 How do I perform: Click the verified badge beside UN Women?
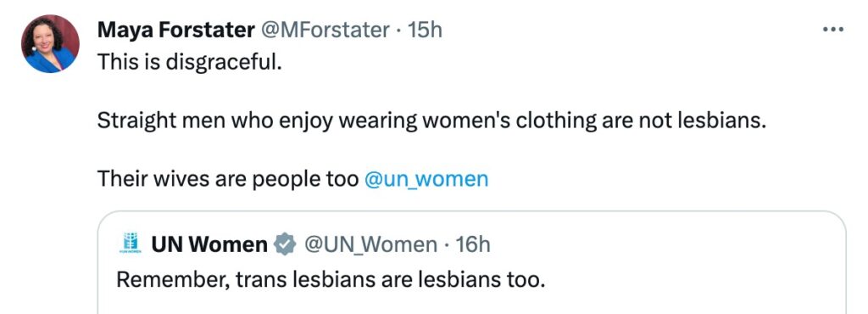point(285,244)
